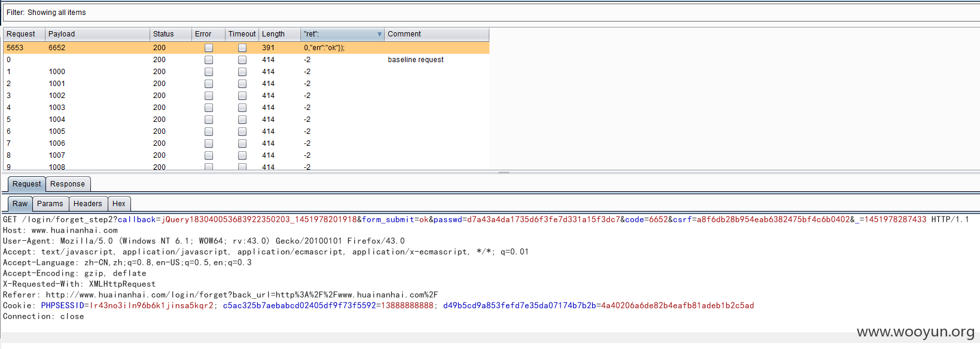Open the Headers view tab
Screen dimensions: 980x349
[x=88, y=204]
